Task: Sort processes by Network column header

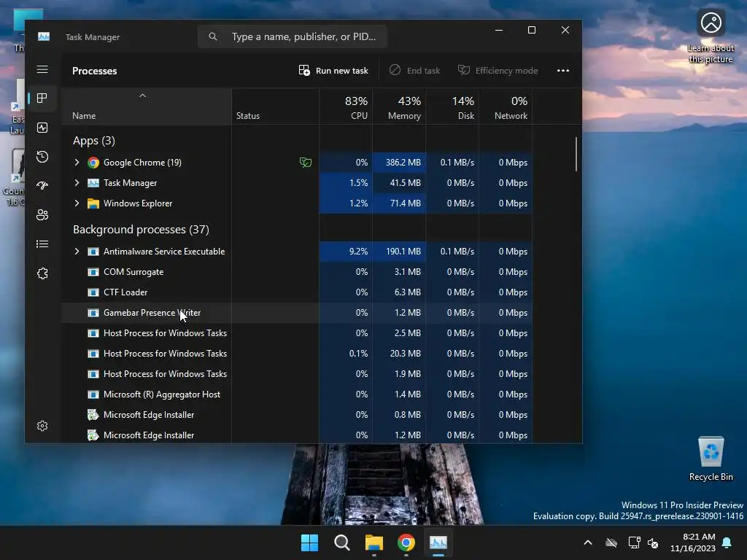Action: click(x=506, y=106)
